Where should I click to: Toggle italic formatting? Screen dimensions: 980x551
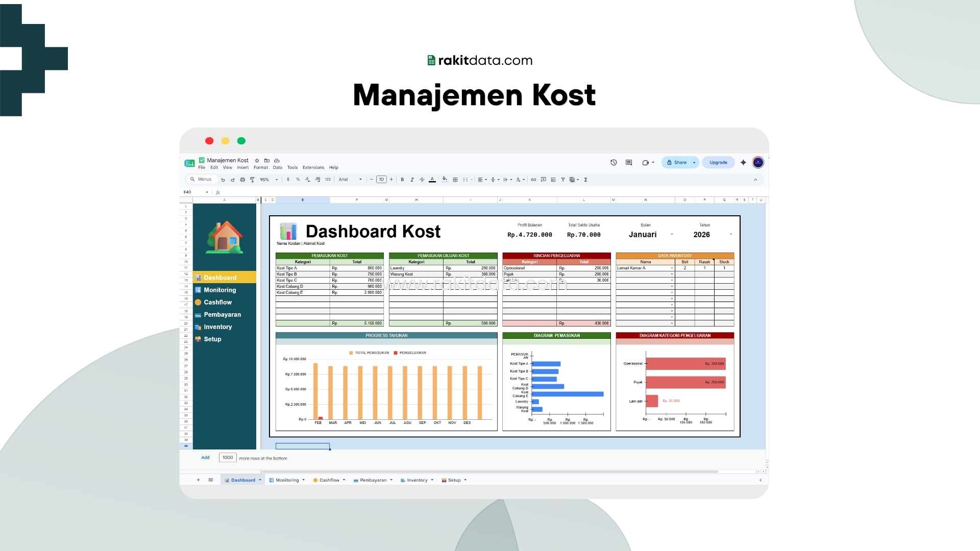[412, 180]
